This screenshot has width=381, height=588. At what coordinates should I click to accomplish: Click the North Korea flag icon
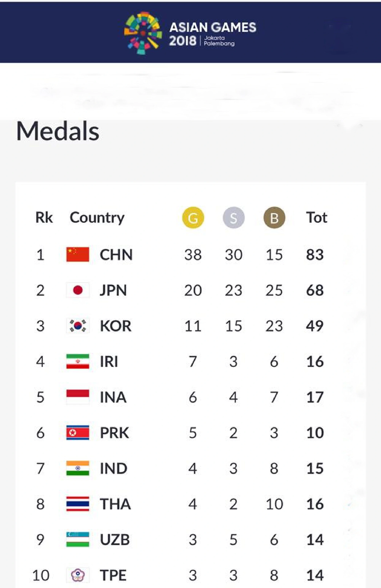point(78,433)
